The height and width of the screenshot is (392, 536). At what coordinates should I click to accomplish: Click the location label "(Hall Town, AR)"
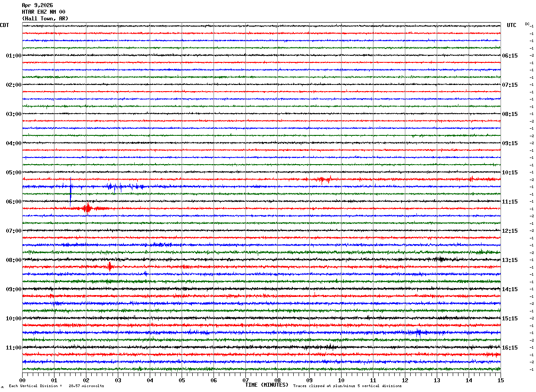point(45,19)
